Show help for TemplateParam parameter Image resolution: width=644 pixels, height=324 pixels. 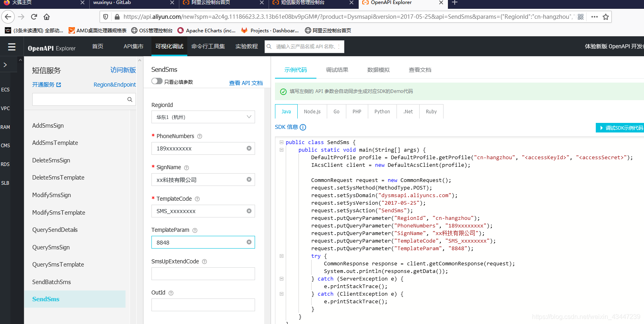(195, 230)
